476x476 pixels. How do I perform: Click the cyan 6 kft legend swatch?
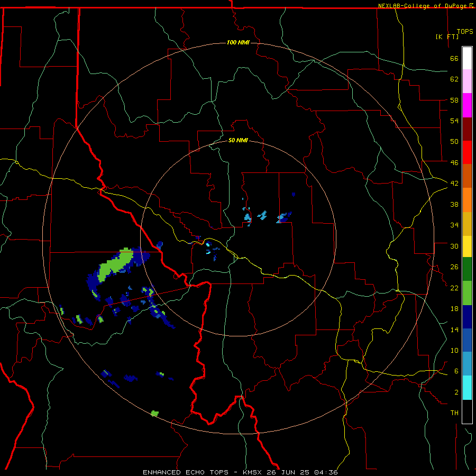click(x=467, y=388)
